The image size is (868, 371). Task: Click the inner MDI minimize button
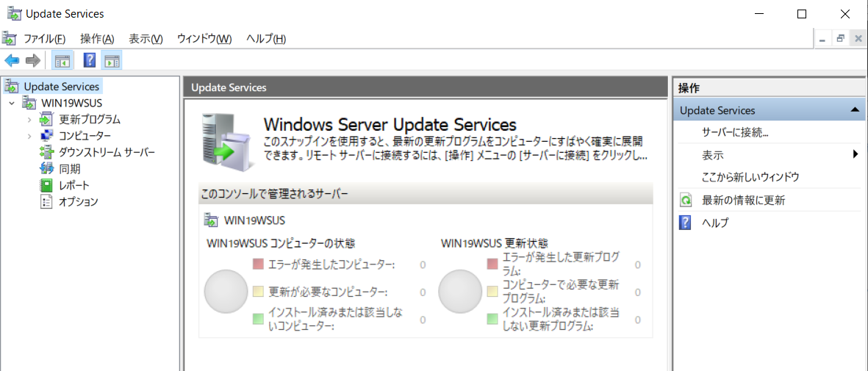click(822, 39)
